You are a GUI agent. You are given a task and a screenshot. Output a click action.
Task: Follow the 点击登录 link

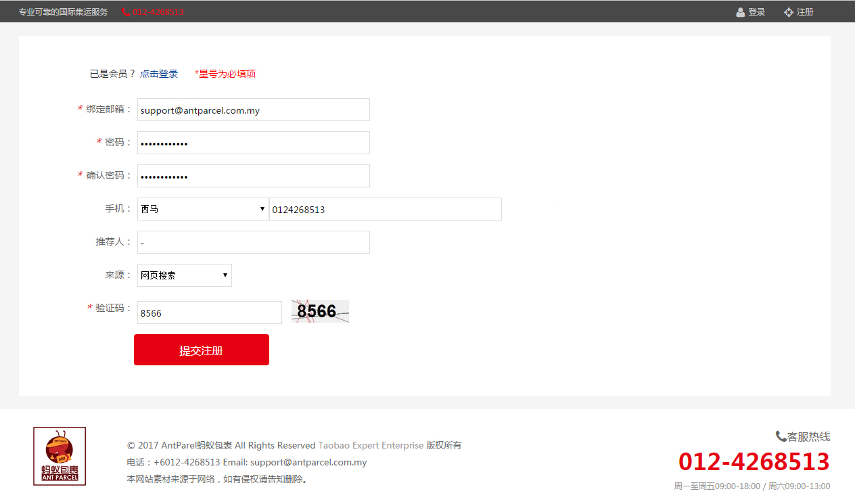159,74
